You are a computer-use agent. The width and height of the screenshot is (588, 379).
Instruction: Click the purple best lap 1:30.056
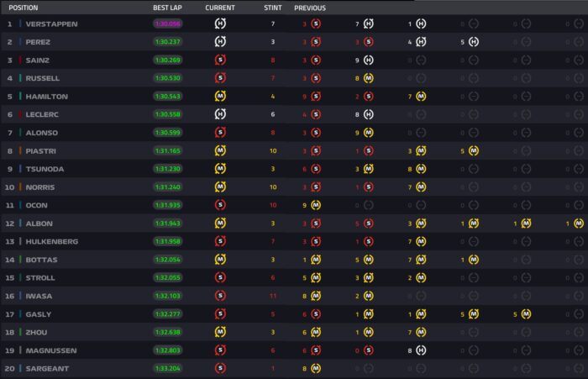168,24
